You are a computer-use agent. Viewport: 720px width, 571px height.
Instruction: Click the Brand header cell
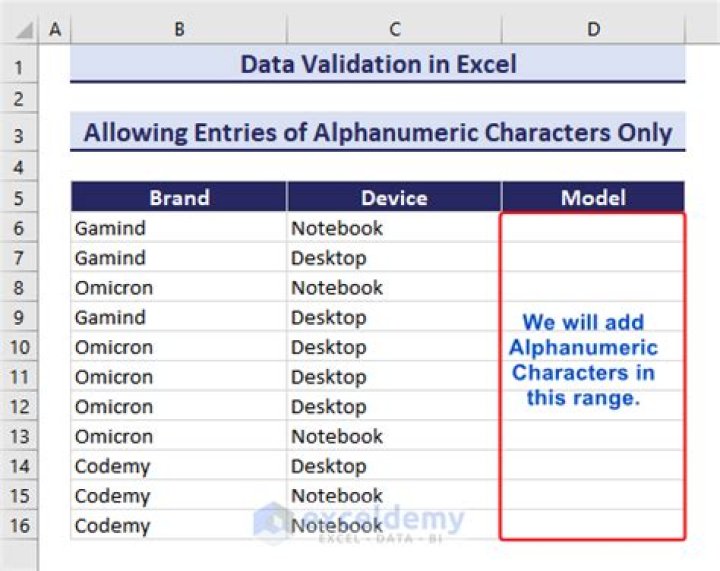click(x=179, y=197)
